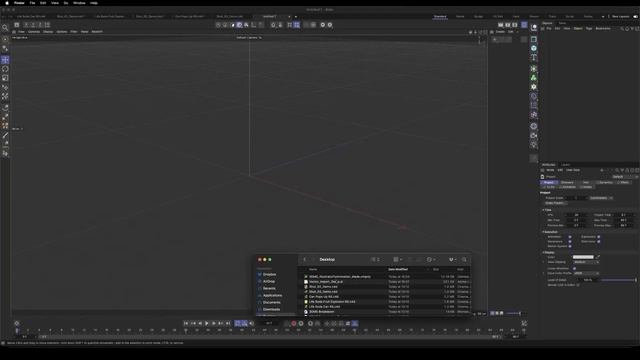Image resolution: width=640 pixels, height=360 pixels.
Task: Select the Move tool
Action: pos(5,60)
